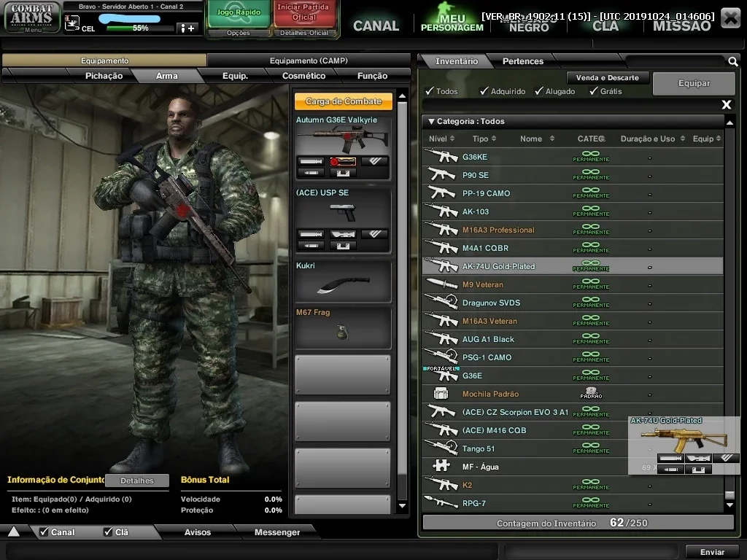Click the PP-19 CAMO weapon icon

click(441, 192)
